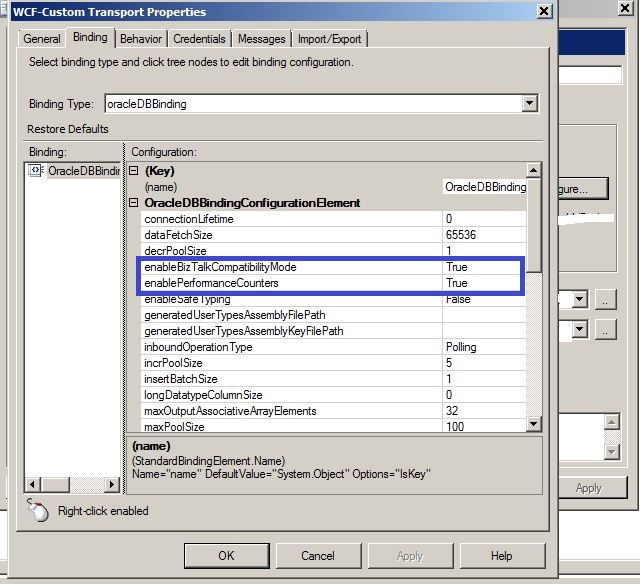Click the Cancel button

click(318, 555)
